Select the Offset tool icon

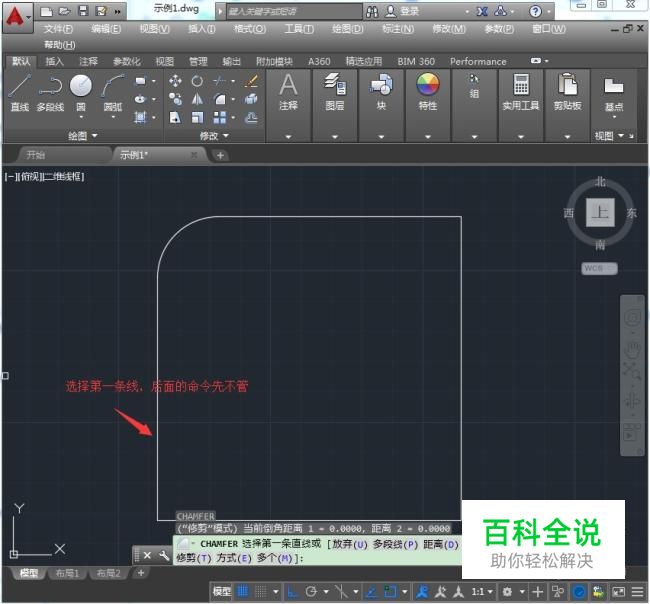pos(251,118)
